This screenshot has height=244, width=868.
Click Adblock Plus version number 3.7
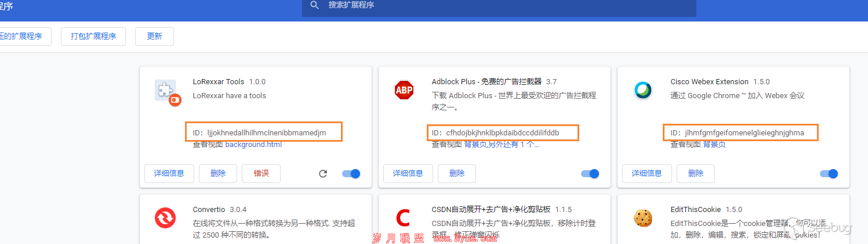551,81
